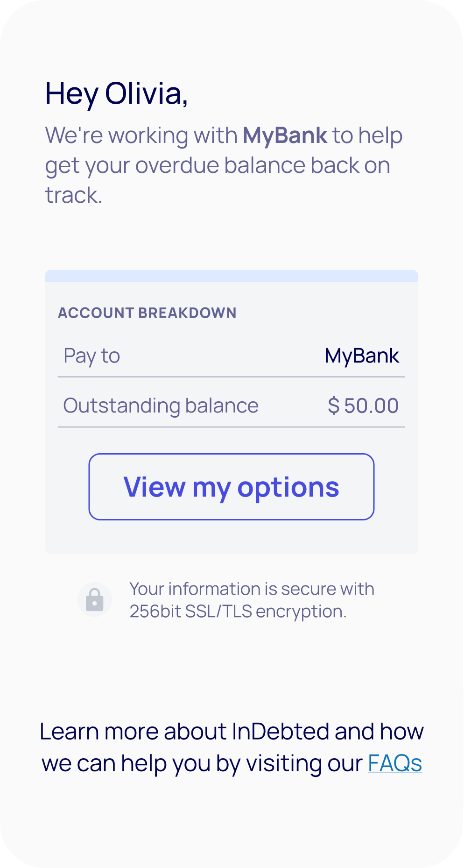Click the word "track." in intro
Image resolution: width=464 pixels, height=868 pixels.
click(74, 195)
